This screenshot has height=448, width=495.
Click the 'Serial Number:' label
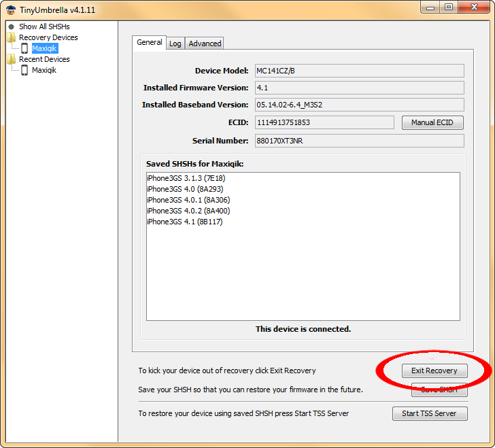point(220,141)
